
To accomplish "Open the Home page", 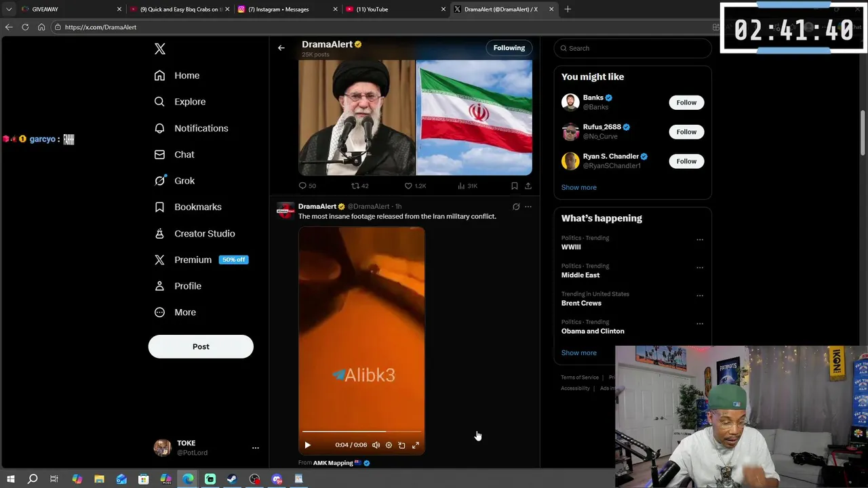I will tap(177, 75).
